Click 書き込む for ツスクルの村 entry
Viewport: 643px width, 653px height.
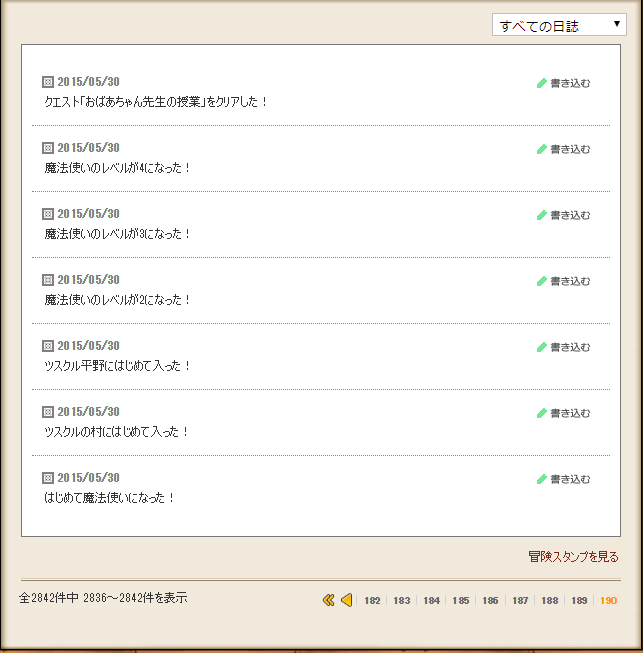coord(569,413)
